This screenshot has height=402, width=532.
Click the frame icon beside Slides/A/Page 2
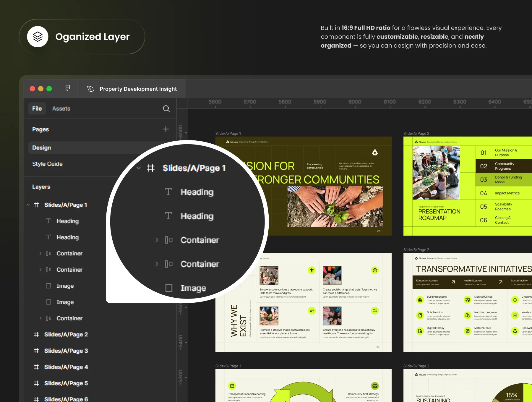36,334
